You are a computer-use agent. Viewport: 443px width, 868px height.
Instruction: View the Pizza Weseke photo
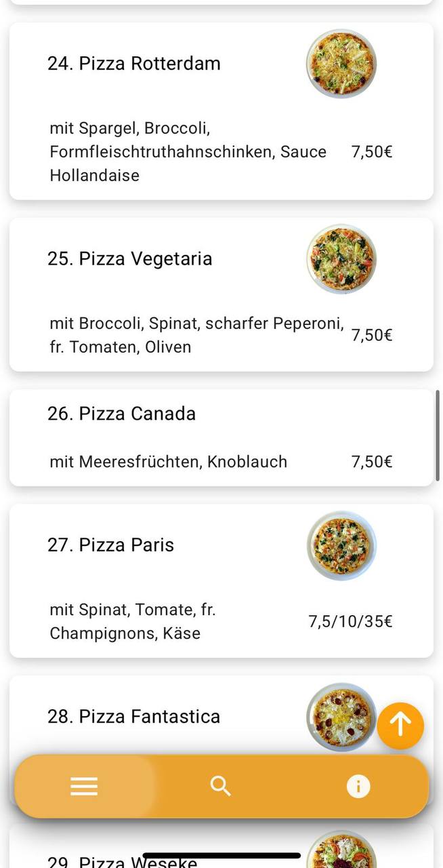pos(341,850)
